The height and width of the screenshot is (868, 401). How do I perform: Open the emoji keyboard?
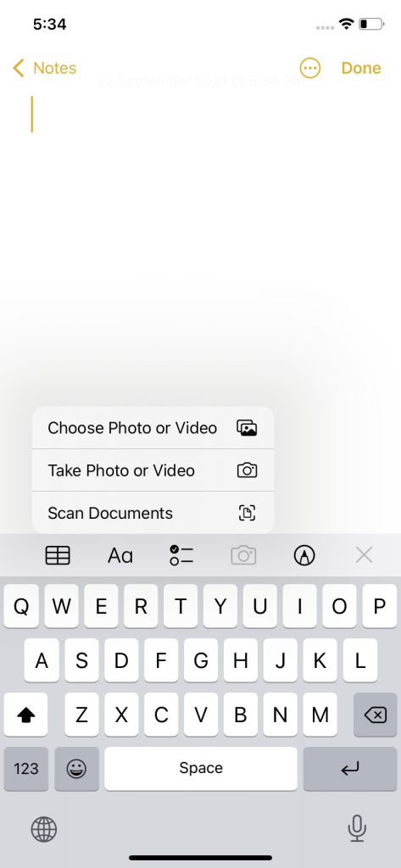point(77,769)
